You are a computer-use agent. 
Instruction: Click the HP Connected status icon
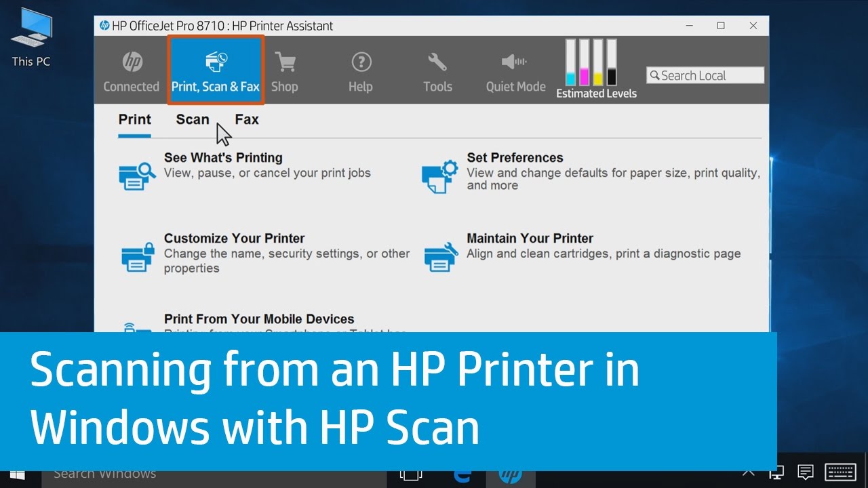132,62
